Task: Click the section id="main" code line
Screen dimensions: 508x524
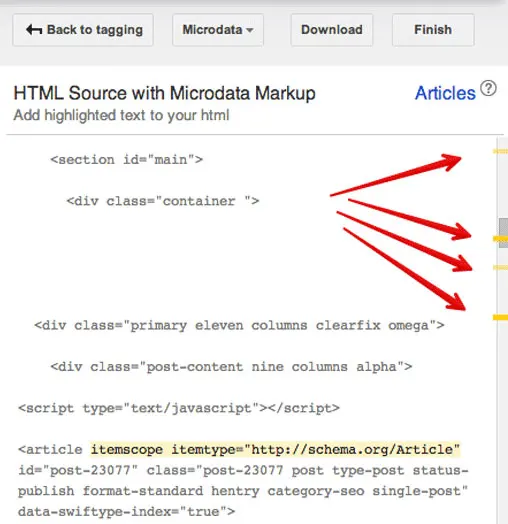Action: point(127,160)
